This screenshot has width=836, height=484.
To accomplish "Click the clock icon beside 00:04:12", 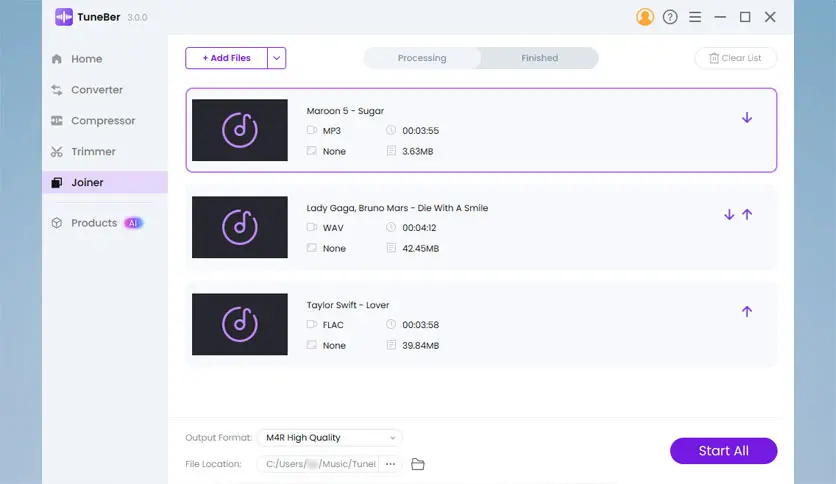I will (391, 227).
